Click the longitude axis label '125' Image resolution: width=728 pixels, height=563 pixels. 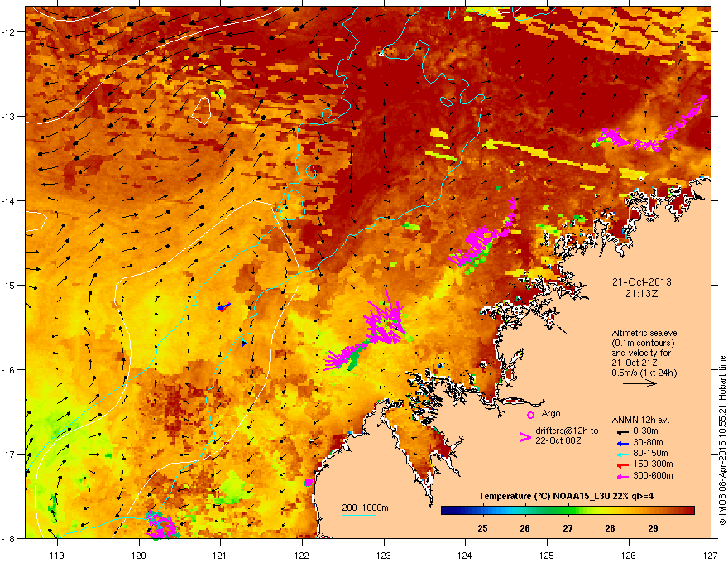547,555
